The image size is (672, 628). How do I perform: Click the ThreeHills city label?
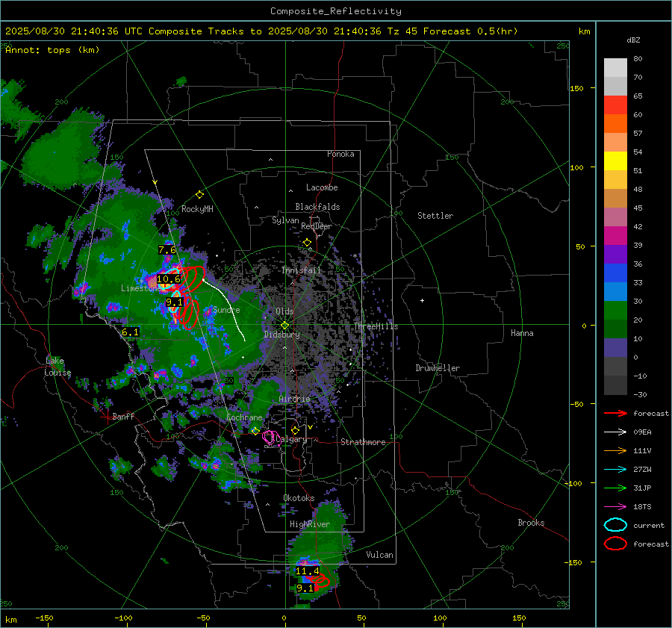click(x=376, y=326)
